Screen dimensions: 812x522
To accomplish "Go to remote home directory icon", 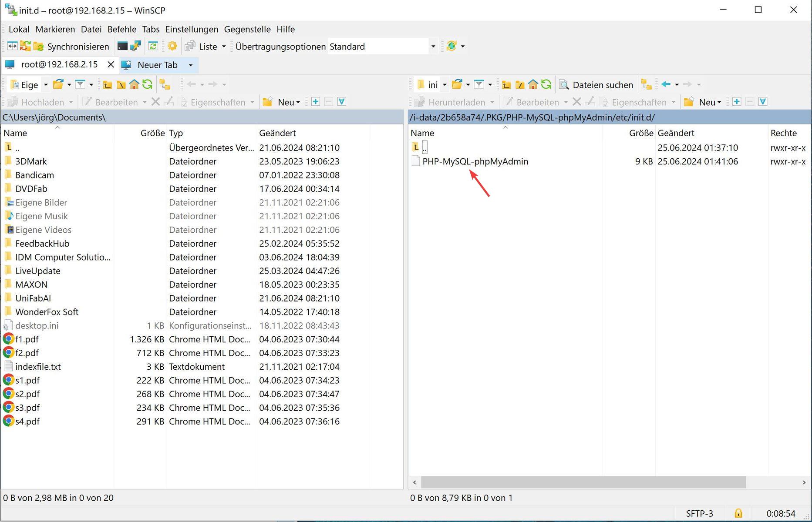I will tap(533, 84).
